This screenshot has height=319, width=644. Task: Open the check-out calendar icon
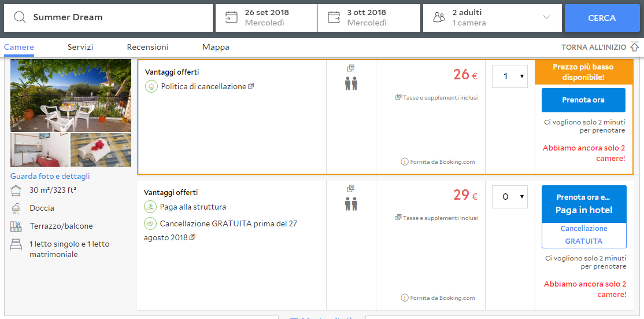334,17
